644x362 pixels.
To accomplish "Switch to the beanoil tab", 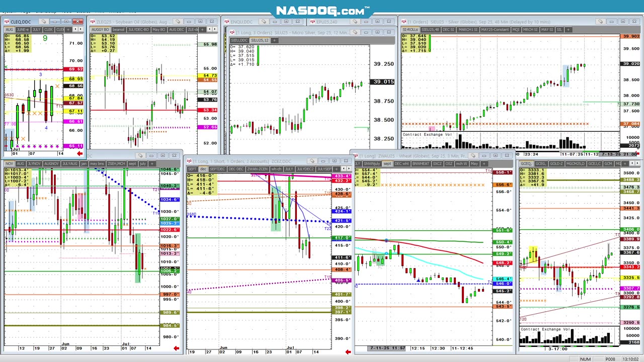I will point(118,29).
